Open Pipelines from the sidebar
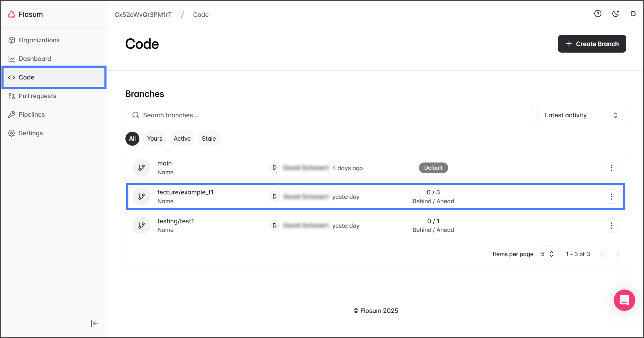This screenshot has width=644, height=338. [x=32, y=115]
